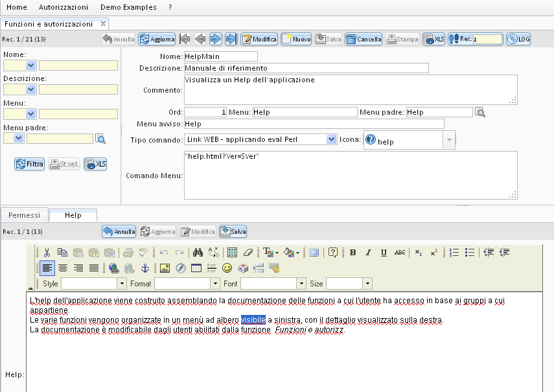This screenshot has width=554, height=392.
Task: Click the Select All icon
Action: (232, 253)
